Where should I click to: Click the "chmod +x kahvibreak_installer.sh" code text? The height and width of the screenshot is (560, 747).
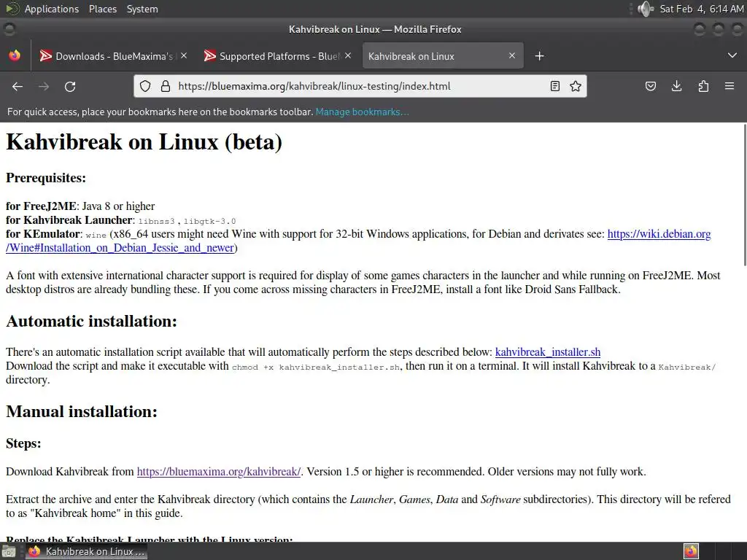point(316,367)
